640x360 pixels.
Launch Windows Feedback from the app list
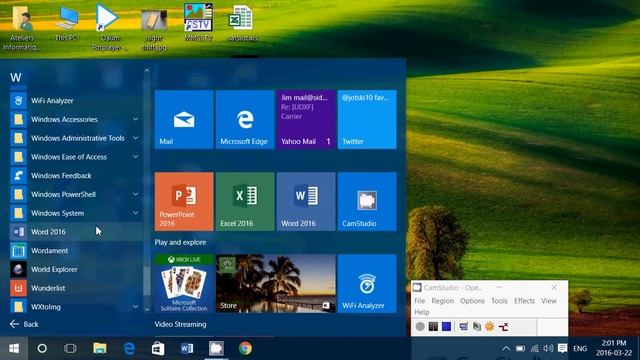click(x=76, y=176)
